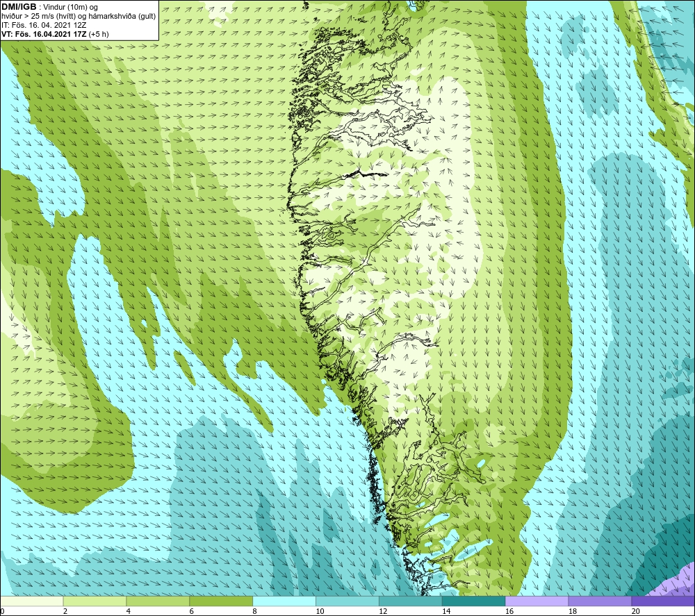Click the 'Vindur (10m) og' label

click(x=70, y=8)
